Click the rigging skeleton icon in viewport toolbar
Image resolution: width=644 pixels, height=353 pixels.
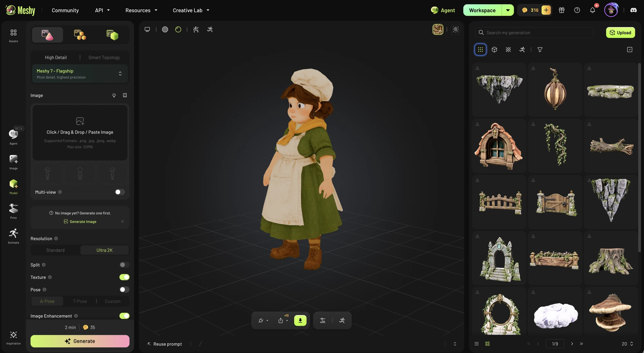tap(196, 29)
